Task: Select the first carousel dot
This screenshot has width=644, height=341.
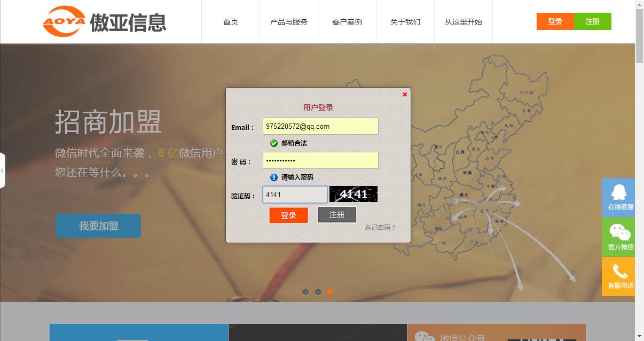Action: coord(305,292)
